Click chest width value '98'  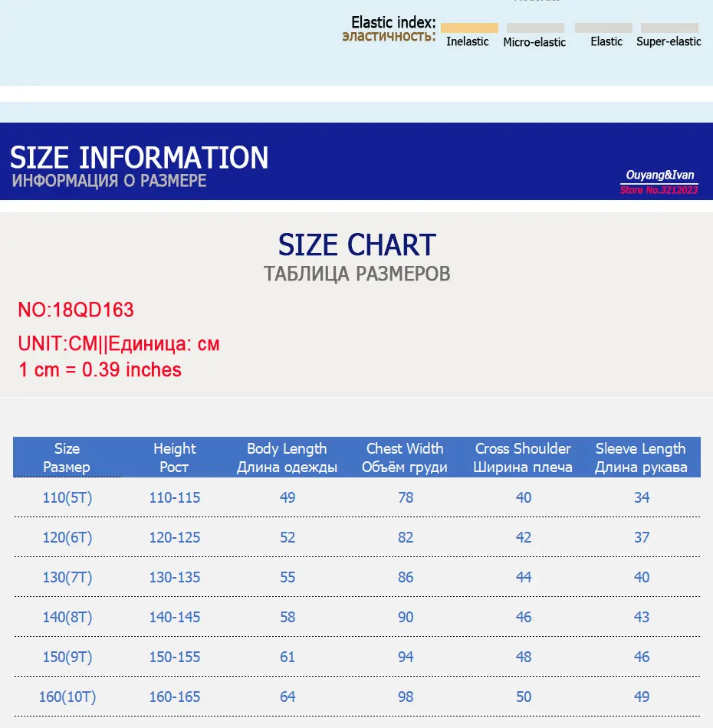coord(406,697)
